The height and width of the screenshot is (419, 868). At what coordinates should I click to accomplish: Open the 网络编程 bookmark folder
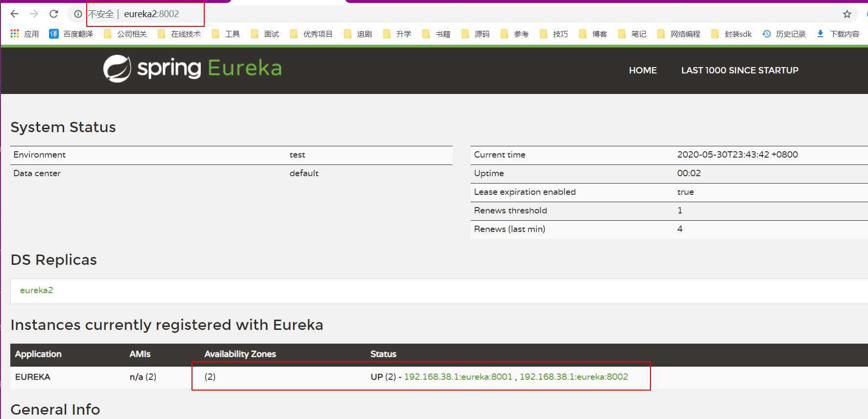pyautogui.click(x=679, y=34)
